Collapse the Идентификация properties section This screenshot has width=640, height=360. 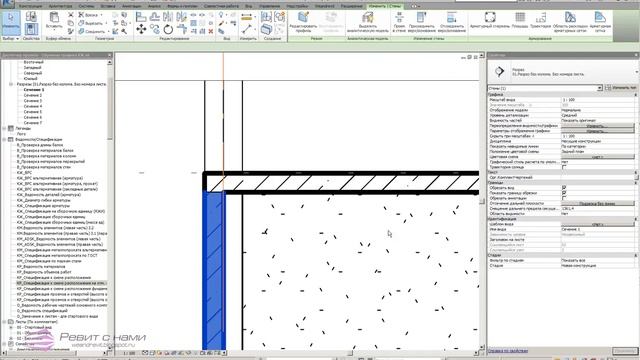click(636, 219)
